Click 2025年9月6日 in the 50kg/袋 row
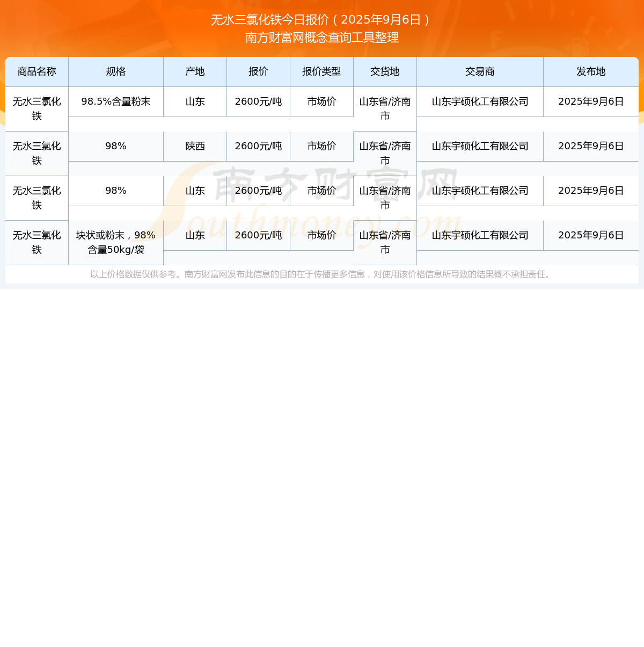644x647 pixels. [x=591, y=235]
